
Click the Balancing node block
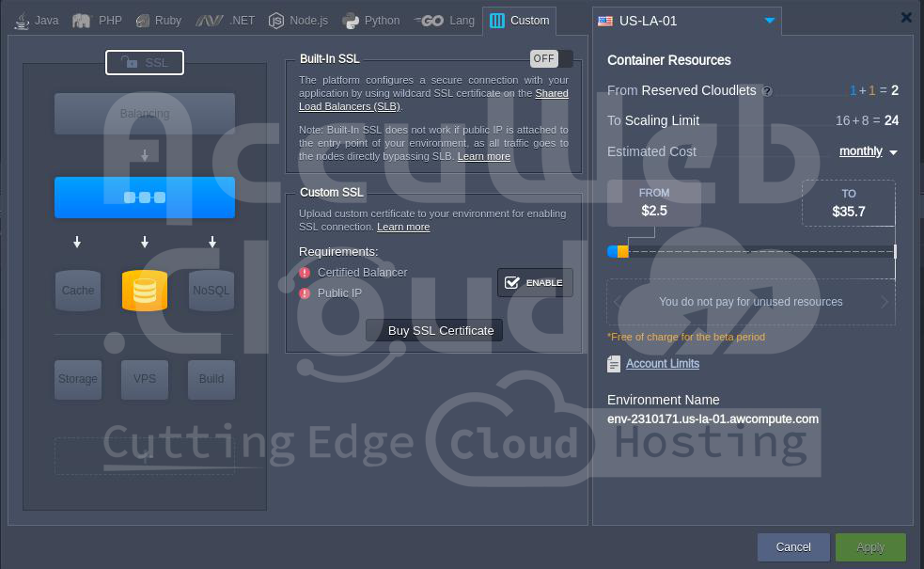click(x=145, y=114)
